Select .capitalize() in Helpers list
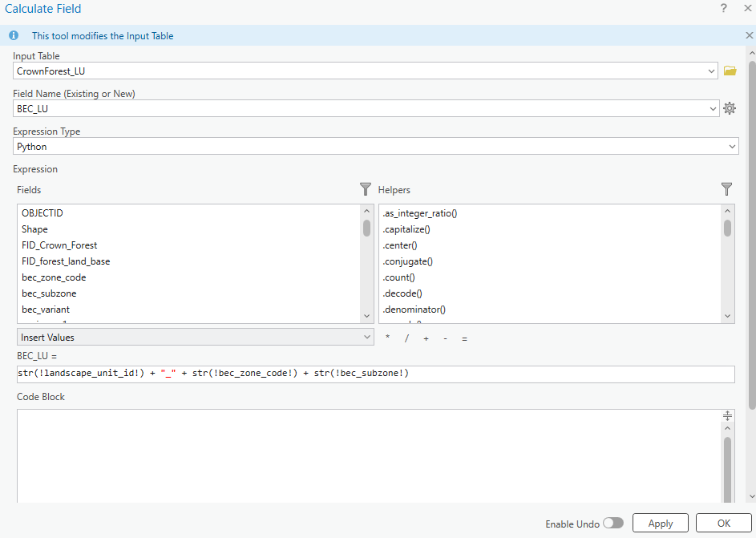This screenshot has height=538, width=756. click(406, 229)
